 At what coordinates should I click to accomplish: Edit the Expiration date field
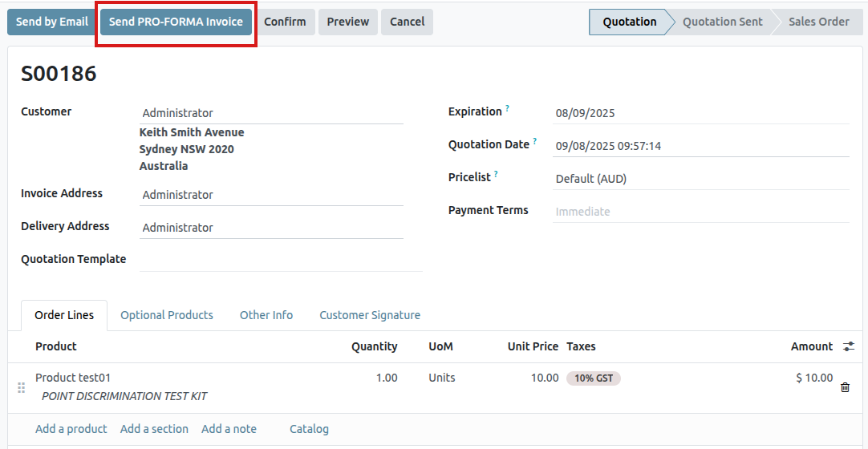coord(700,113)
